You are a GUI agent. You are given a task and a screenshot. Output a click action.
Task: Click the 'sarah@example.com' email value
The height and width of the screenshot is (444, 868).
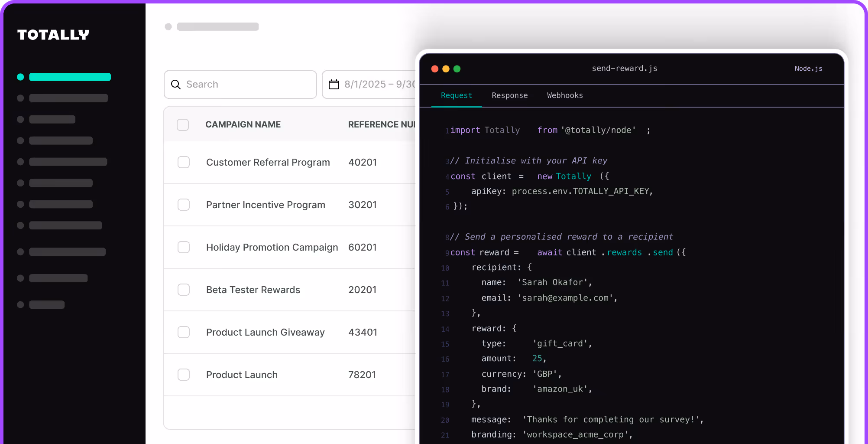tap(565, 298)
